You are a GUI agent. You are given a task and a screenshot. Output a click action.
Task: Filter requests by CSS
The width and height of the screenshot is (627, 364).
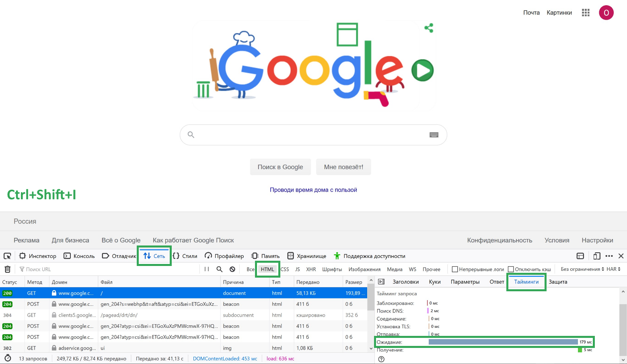click(285, 269)
